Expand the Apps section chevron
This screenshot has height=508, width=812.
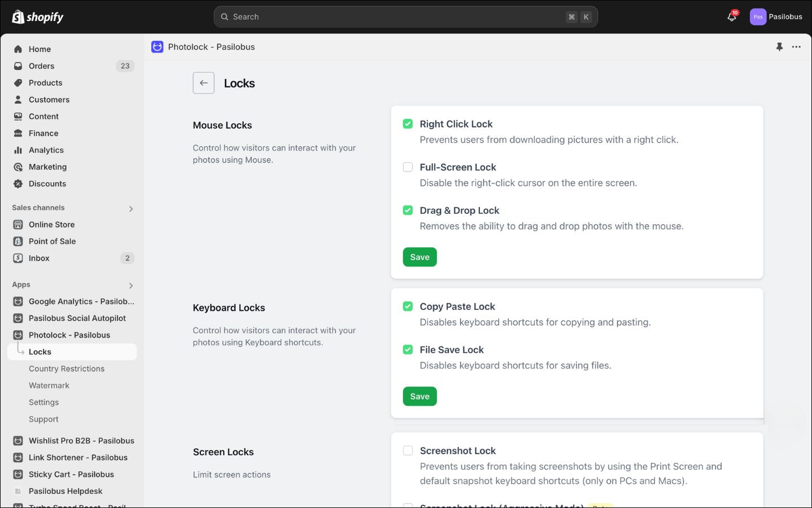131,286
